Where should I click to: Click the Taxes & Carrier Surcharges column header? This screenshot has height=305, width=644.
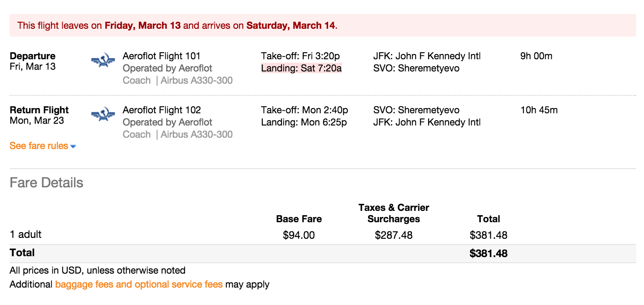tap(394, 213)
